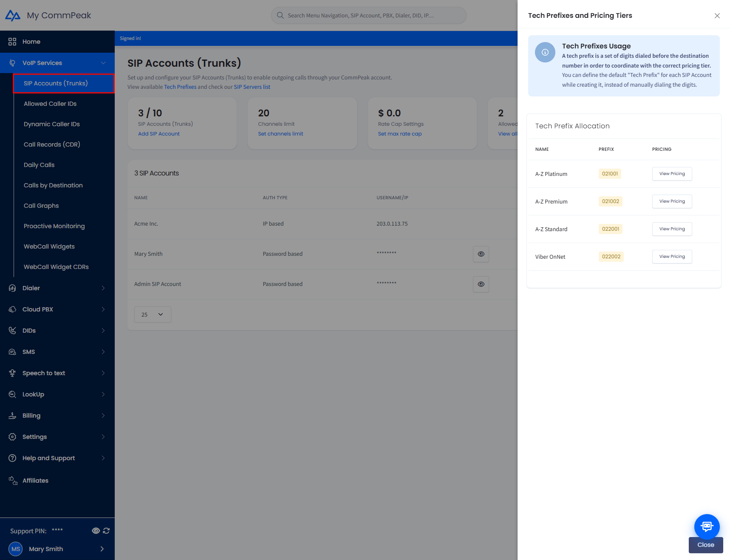The image size is (730, 560).
Task: Click the Speech to text microphone icon
Action: [12, 373]
